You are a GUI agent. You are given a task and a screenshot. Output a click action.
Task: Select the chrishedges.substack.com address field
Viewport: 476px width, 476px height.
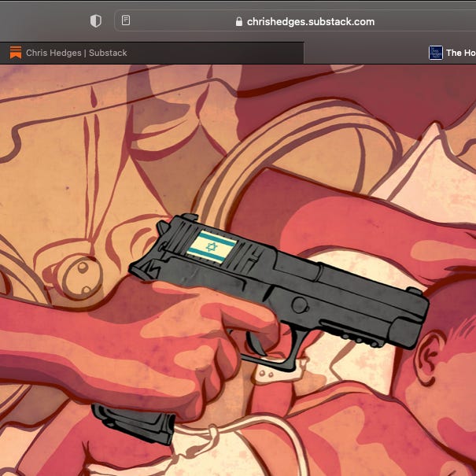pos(295,21)
